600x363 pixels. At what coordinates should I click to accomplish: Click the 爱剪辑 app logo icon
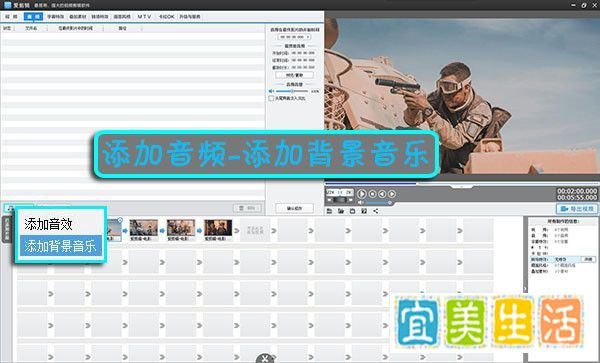[7, 5]
